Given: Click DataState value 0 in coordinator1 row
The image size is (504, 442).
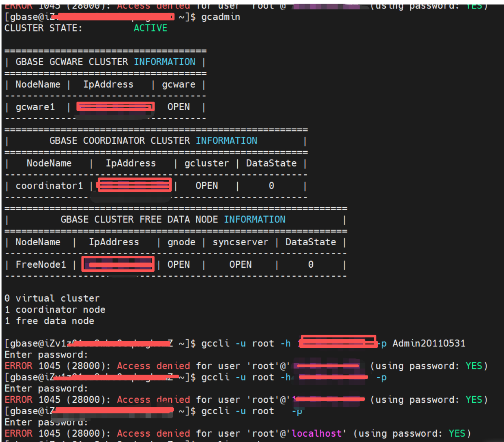Looking at the screenshot, I should 272,186.
